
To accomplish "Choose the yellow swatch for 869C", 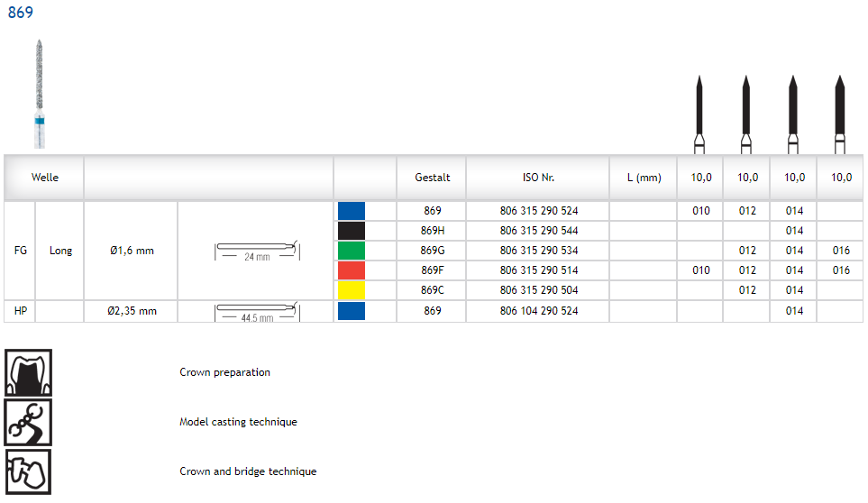I will 352,290.
